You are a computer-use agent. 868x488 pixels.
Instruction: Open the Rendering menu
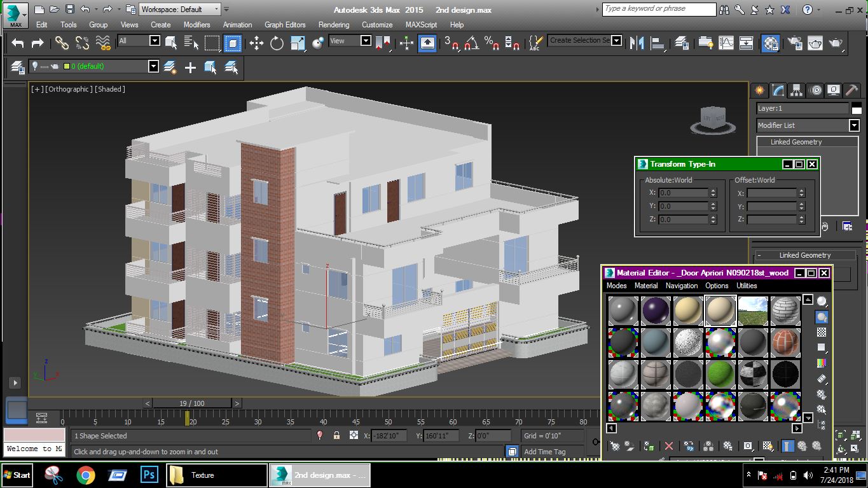pyautogui.click(x=334, y=25)
